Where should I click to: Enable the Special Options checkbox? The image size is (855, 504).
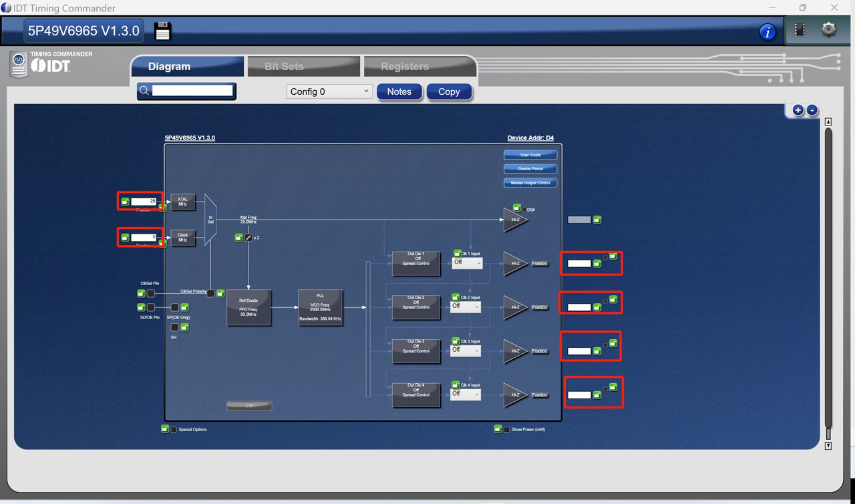[174, 429]
